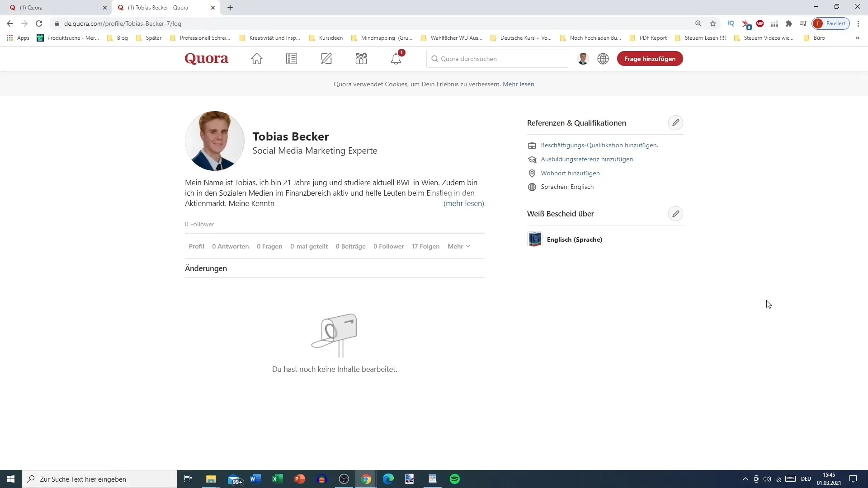Open Word from the taskbar
Screen dimensions: 868x488
click(x=255, y=479)
